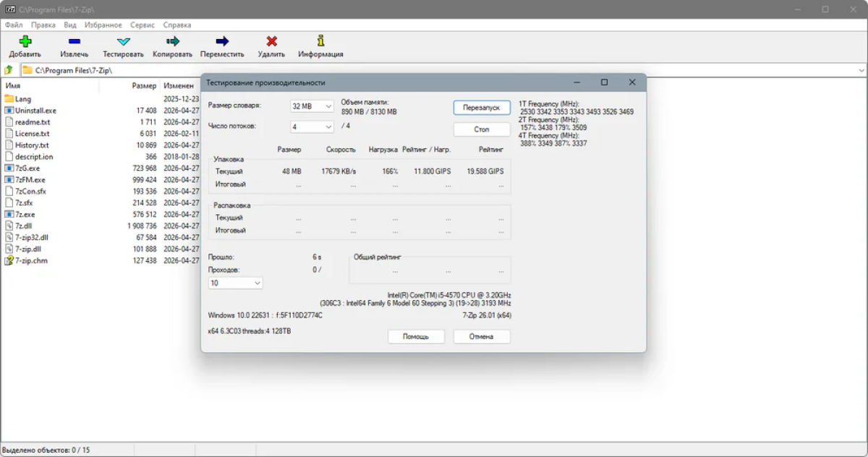Click the Переместить (Move) toolbar icon
The height and width of the screenshot is (457, 868).
[222, 42]
